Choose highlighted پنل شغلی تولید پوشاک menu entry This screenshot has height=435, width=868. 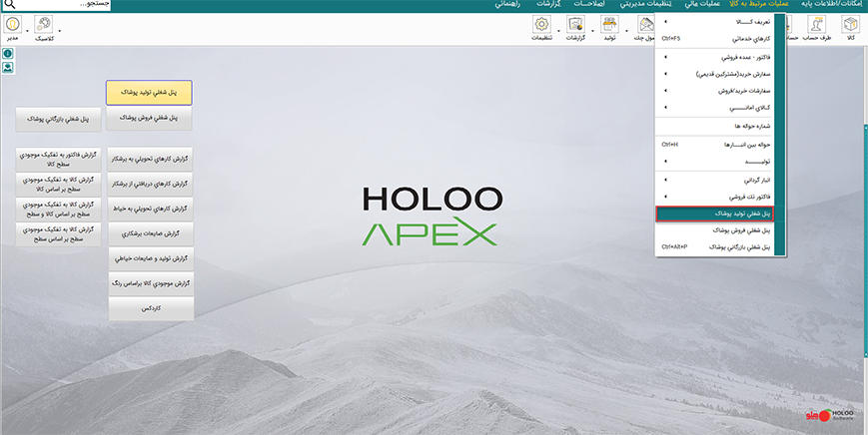[714, 214]
